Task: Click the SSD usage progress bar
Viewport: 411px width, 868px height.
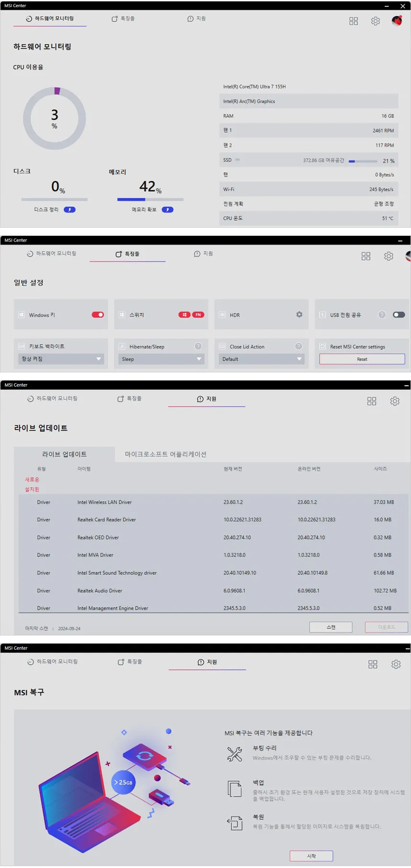Action: (363, 161)
